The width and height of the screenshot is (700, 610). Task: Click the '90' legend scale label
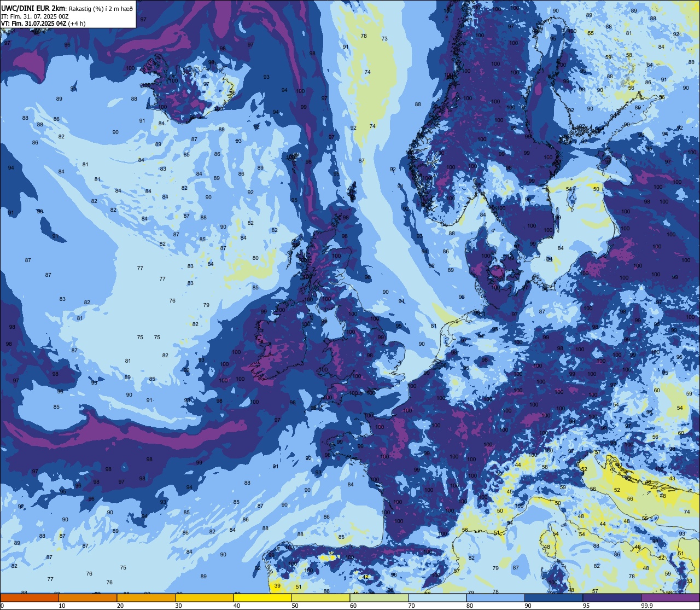pos(528,606)
